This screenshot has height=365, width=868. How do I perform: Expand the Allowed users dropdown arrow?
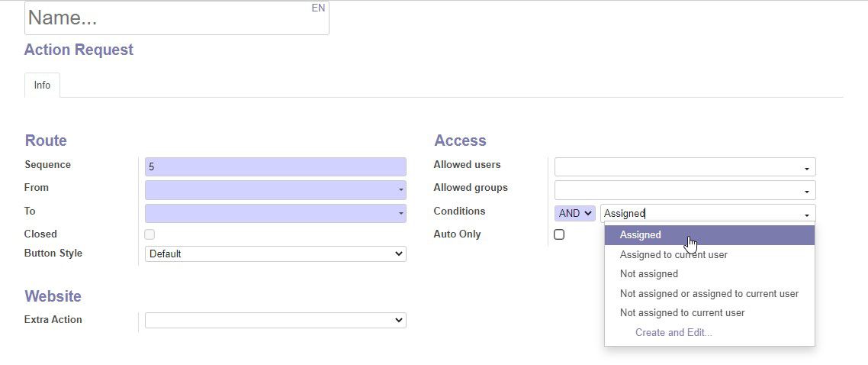pos(806,169)
